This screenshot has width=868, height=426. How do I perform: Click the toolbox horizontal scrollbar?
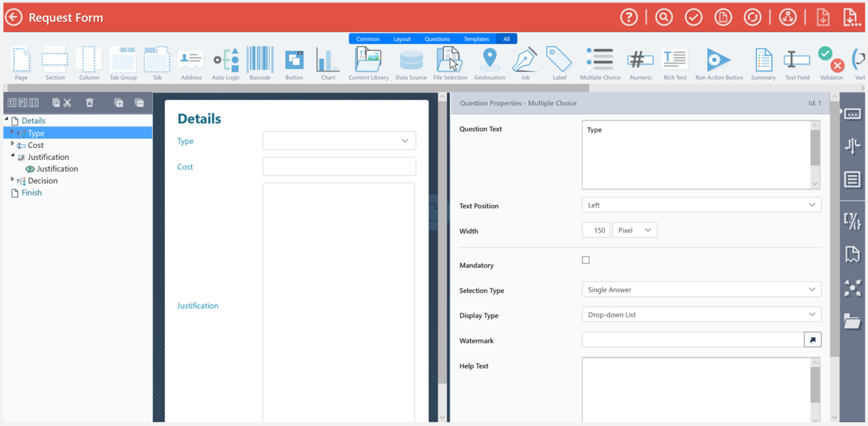coord(298,88)
